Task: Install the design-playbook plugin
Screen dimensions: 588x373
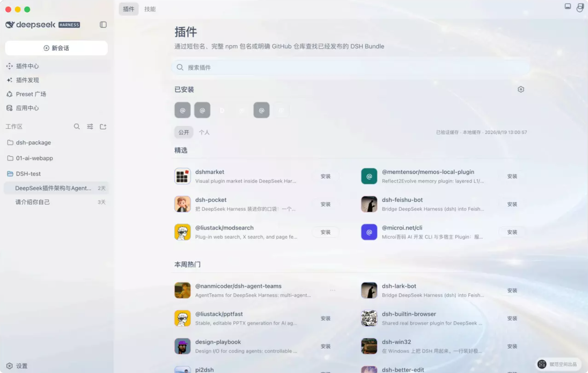Action: coord(326,346)
